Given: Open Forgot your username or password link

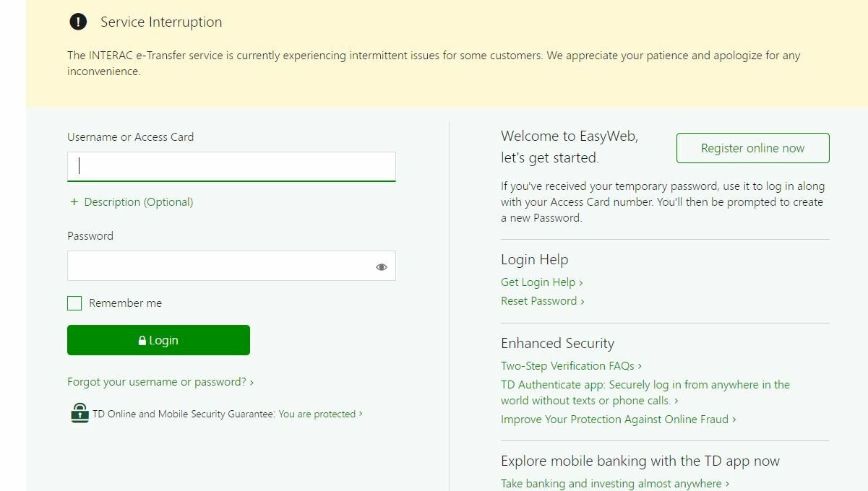Looking at the screenshot, I should click(x=160, y=382).
